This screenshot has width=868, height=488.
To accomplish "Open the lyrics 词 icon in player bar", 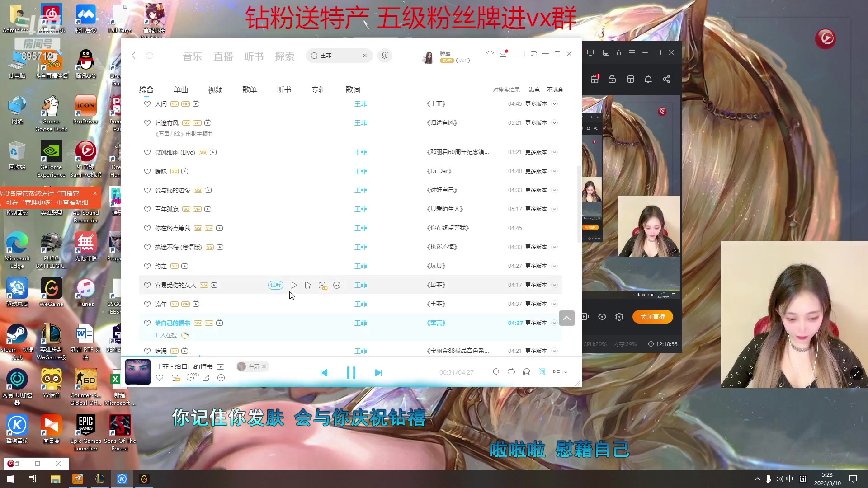I will pyautogui.click(x=542, y=372).
